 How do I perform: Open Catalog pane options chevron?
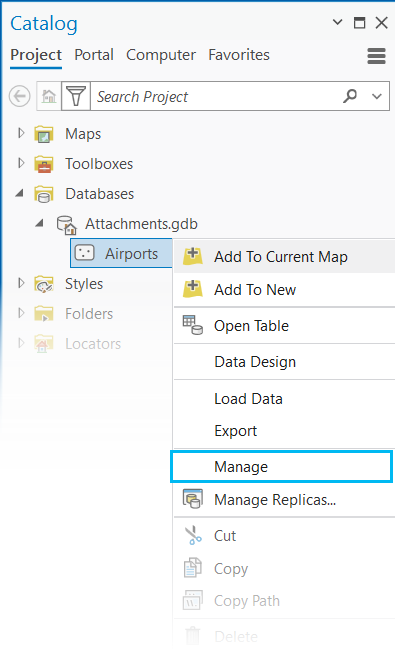coord(338,22)
